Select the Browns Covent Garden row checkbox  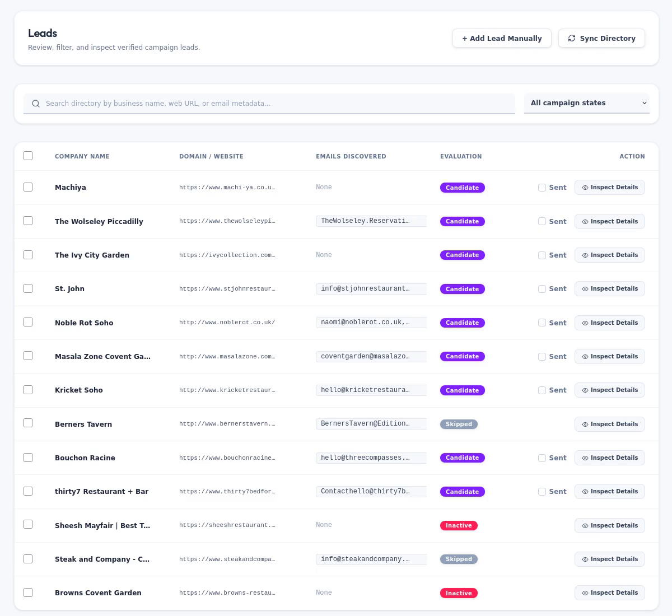(x=28, y=592)
